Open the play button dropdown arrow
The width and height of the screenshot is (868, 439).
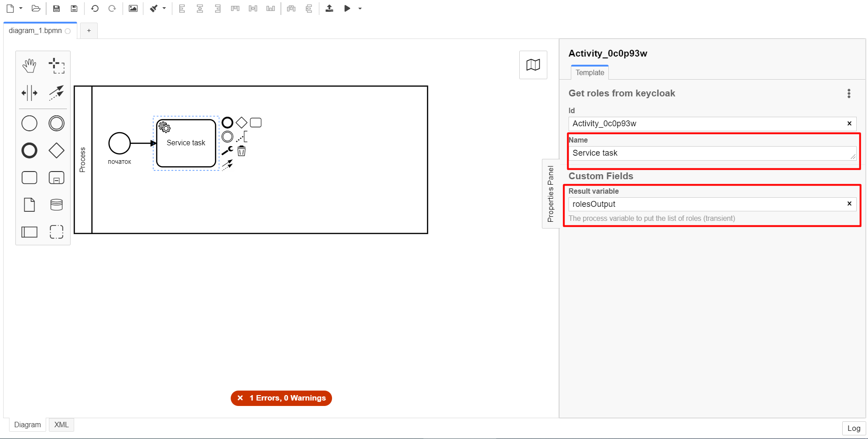click(x=360, y=9)
